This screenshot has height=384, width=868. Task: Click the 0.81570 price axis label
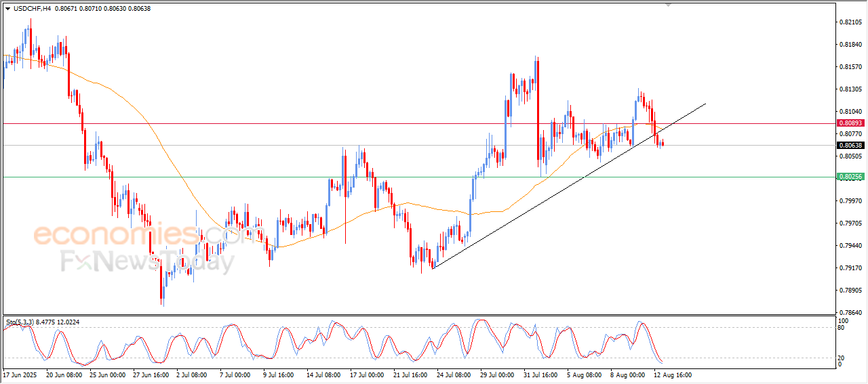(850, 67)
